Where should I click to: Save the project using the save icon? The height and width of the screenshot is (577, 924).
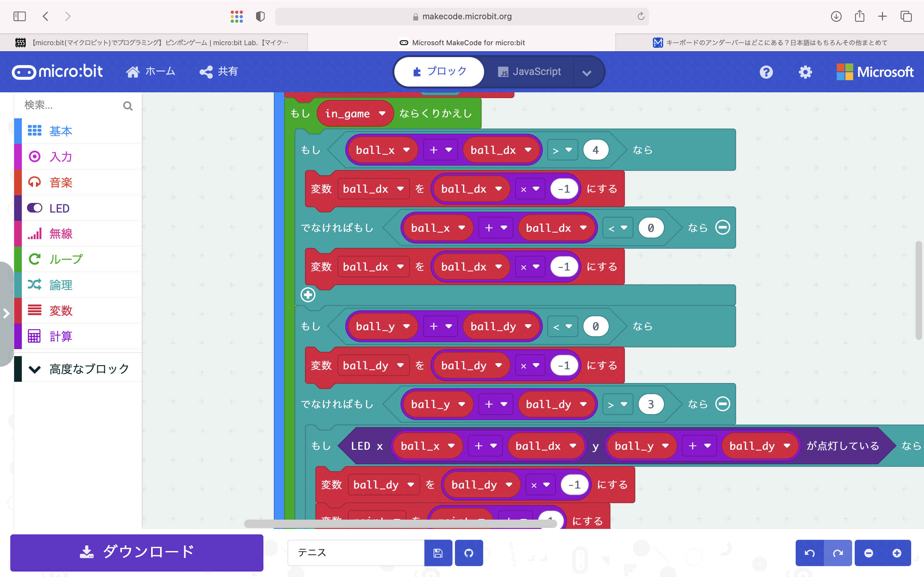click(438, 553)
